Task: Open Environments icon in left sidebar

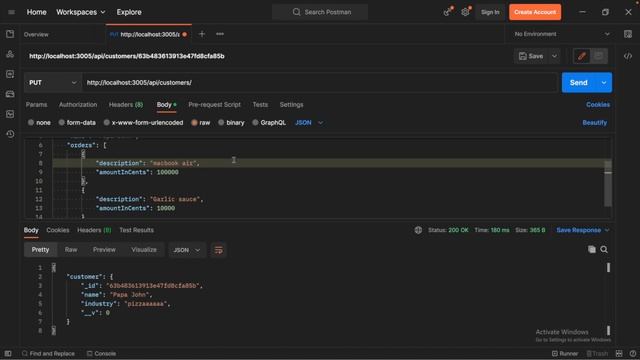Action: (10, 74)
